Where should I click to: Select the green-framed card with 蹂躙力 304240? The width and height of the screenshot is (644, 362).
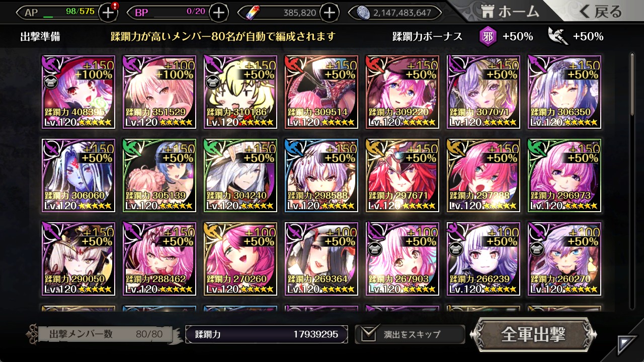pyautogui.click(x=240, y=175)
